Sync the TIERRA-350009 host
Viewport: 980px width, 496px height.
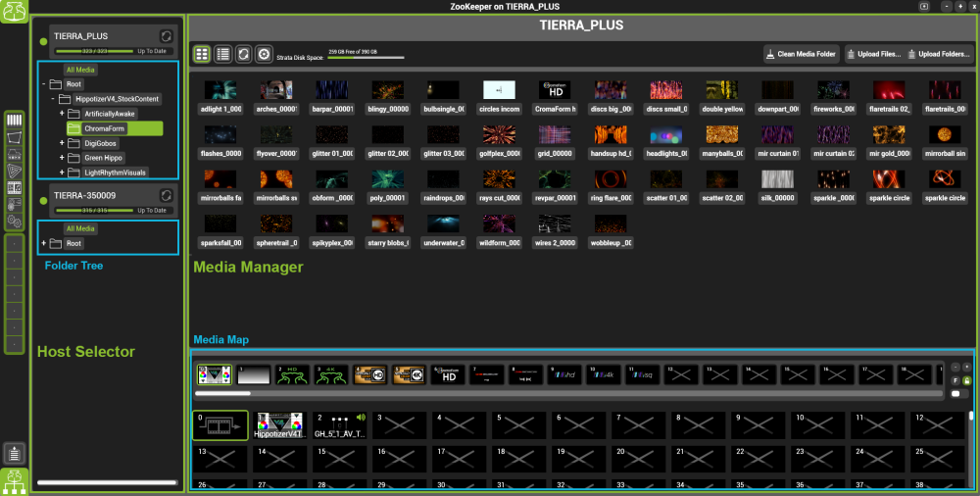[166, 196]
